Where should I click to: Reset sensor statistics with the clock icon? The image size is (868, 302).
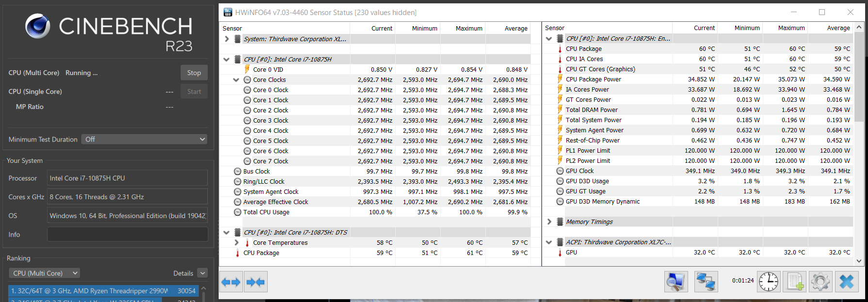(769, 282)
